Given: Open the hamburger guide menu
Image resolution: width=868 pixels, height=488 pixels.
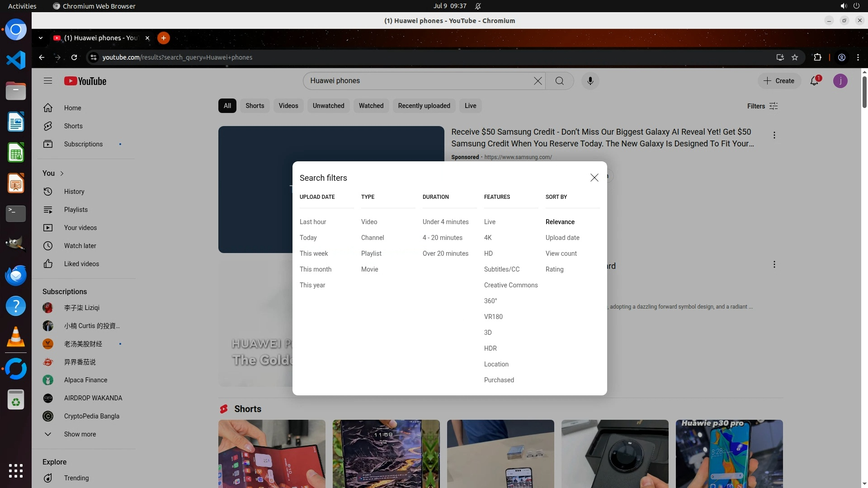Looking at the screenshot, I should 48,81.
